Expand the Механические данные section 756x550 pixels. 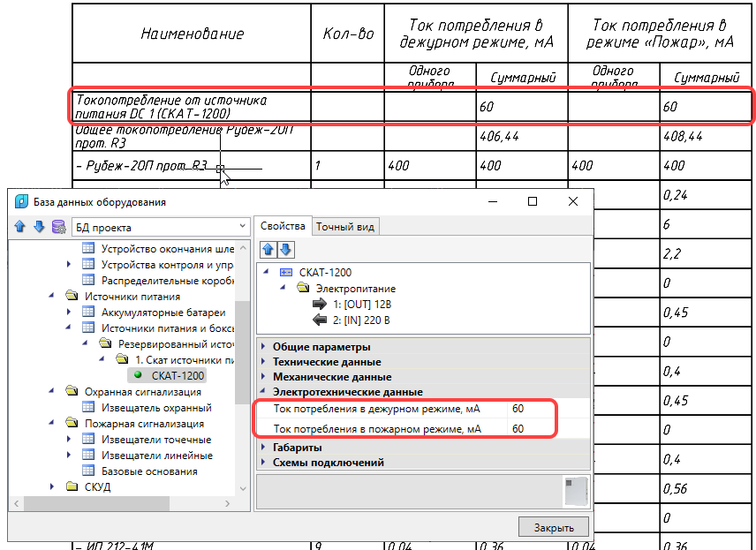(x=263, y=376)
